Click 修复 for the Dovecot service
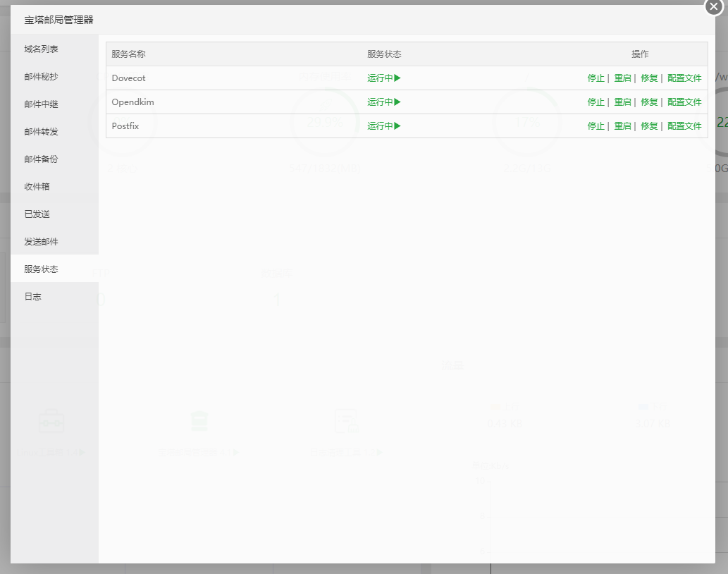This screenshot has height=574, width=728. tap(649, 78)
